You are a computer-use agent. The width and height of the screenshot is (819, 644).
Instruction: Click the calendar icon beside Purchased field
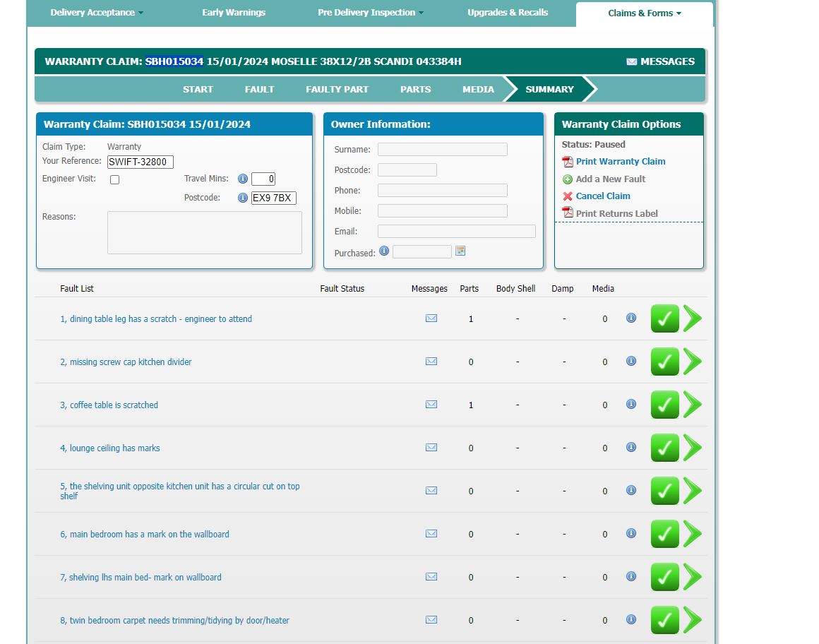click(460, 251)
